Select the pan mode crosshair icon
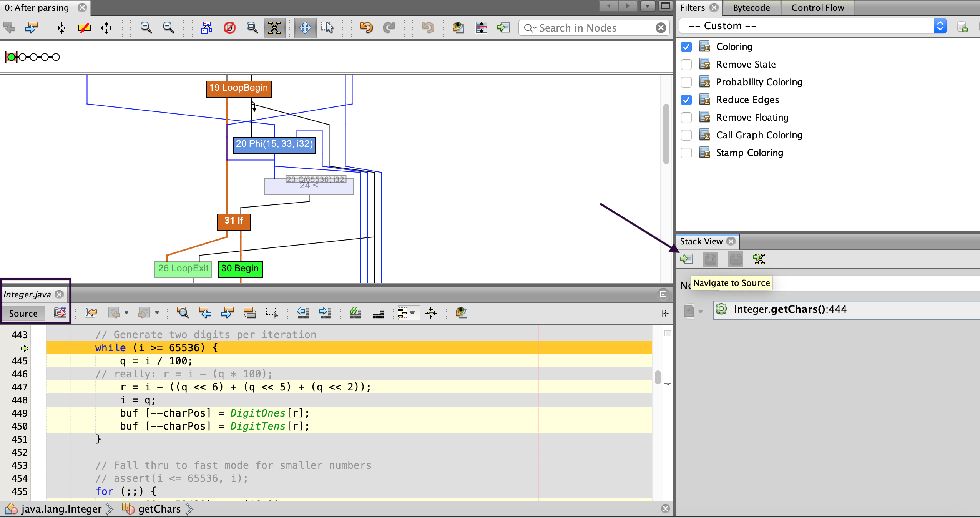Viewport: 980px width, 518px height. (305, 28)
